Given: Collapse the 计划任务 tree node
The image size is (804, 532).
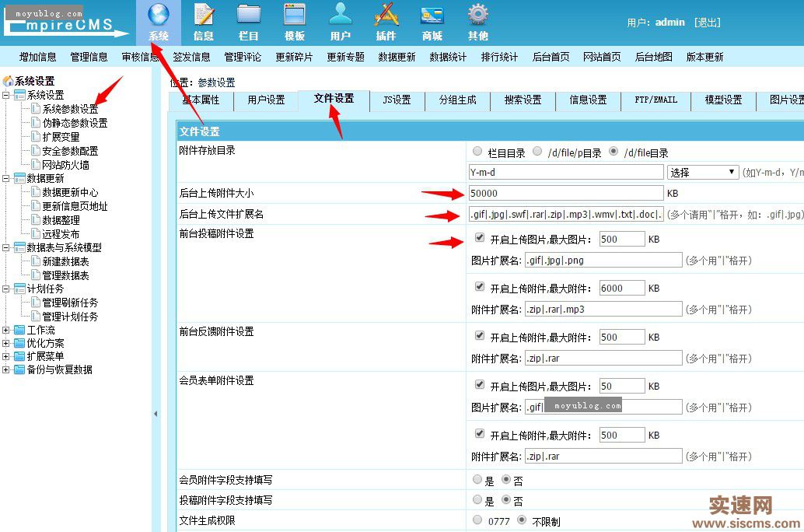Looking at the screenshot, I should click(6, 289).
